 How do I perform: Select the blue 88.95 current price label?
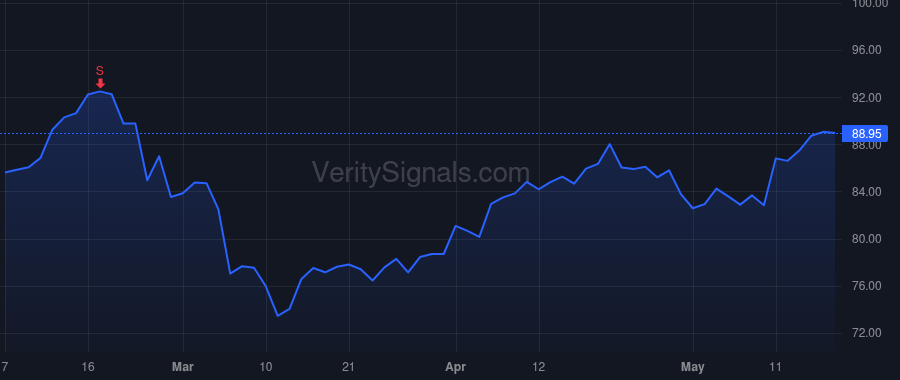[x=866, y=134]
